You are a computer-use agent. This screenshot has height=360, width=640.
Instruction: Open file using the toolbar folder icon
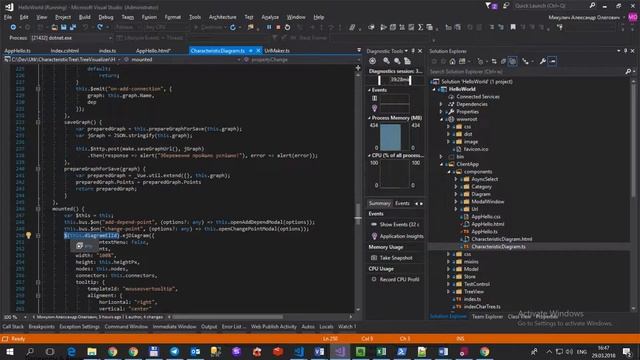[54, 27]
